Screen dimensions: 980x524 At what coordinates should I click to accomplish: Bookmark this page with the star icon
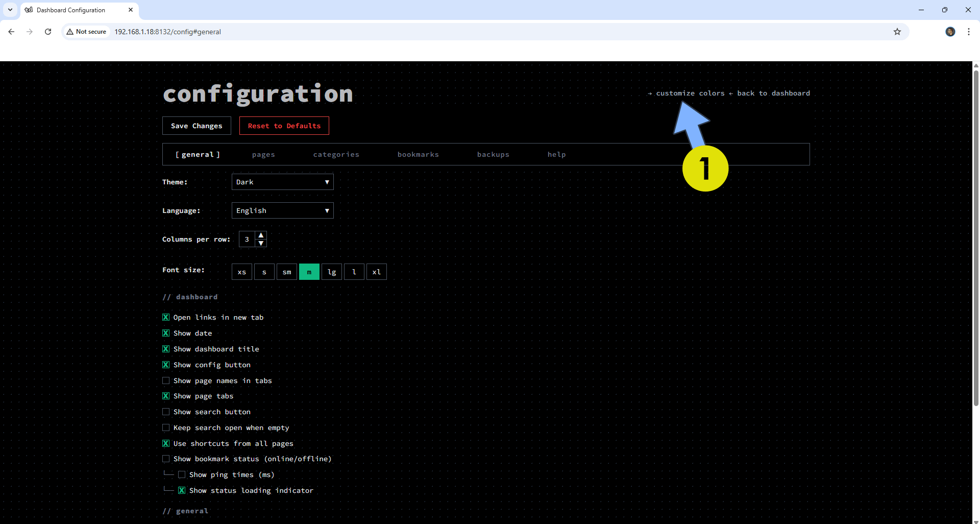[x=897, y=32]
